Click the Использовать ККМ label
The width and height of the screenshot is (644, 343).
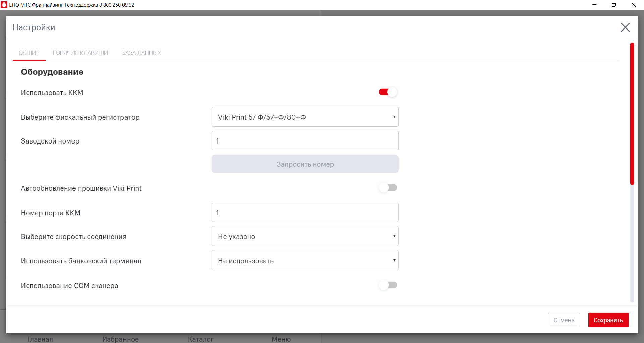click(x=52, y=93)
